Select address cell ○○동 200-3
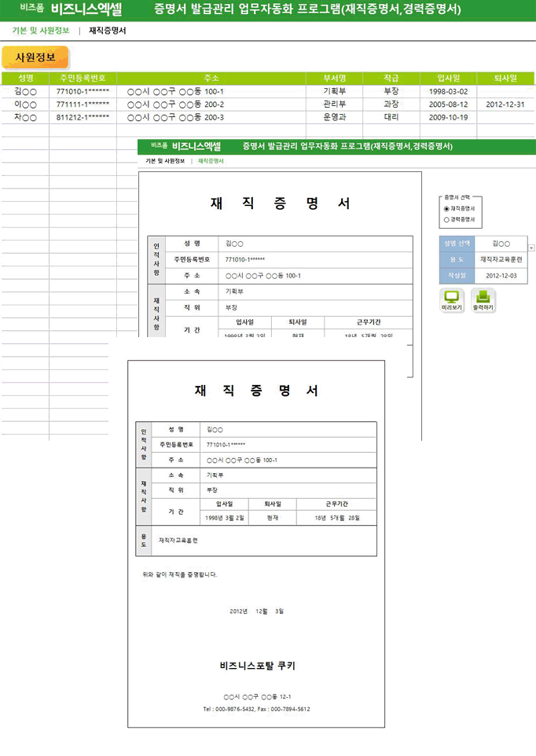Viewport: 536px width, 756px height. point(211,117)
